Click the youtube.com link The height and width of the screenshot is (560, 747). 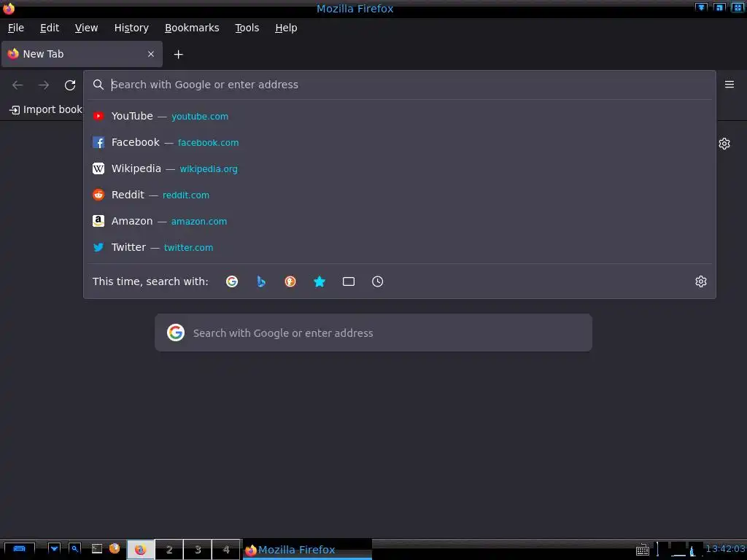tap(200, 117)
